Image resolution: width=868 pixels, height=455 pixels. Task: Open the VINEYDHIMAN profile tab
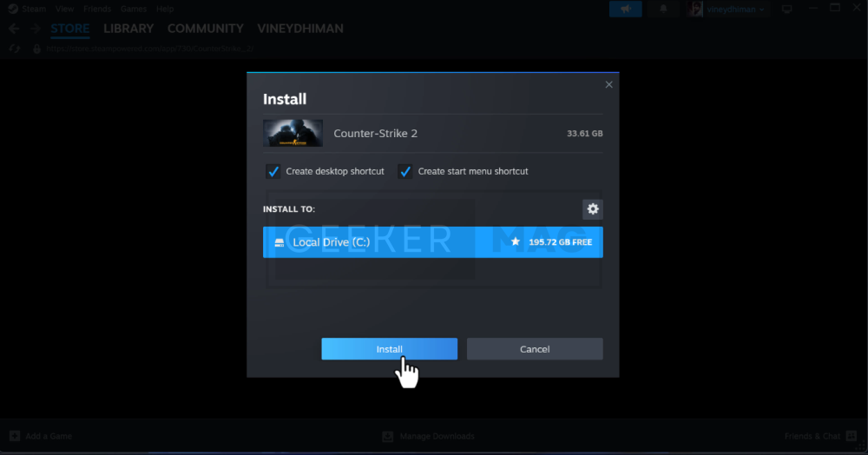point(300,29)
